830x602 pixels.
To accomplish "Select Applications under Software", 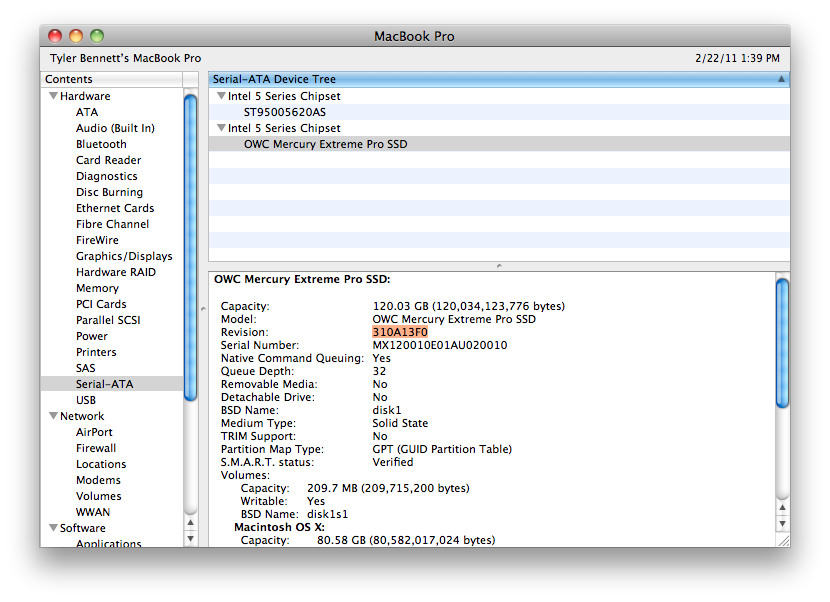I will pyautogui.click(x=109, y=543).
